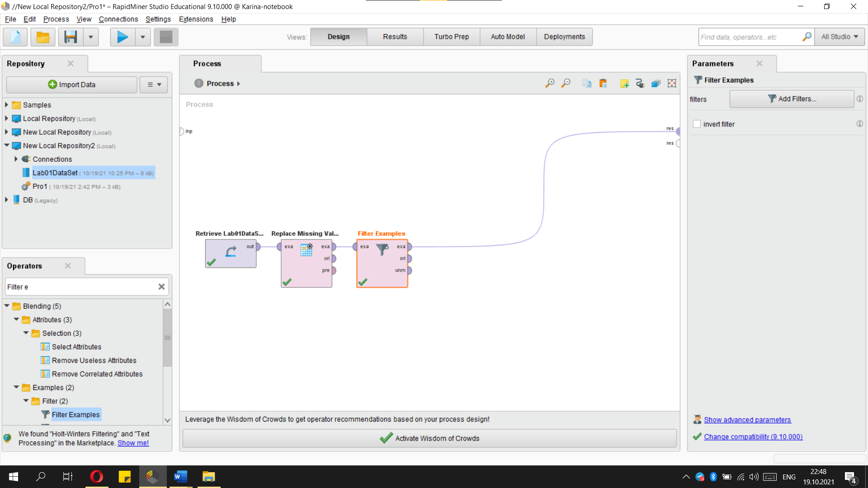Collapse the New Local Repository2 node

(6, 145)
